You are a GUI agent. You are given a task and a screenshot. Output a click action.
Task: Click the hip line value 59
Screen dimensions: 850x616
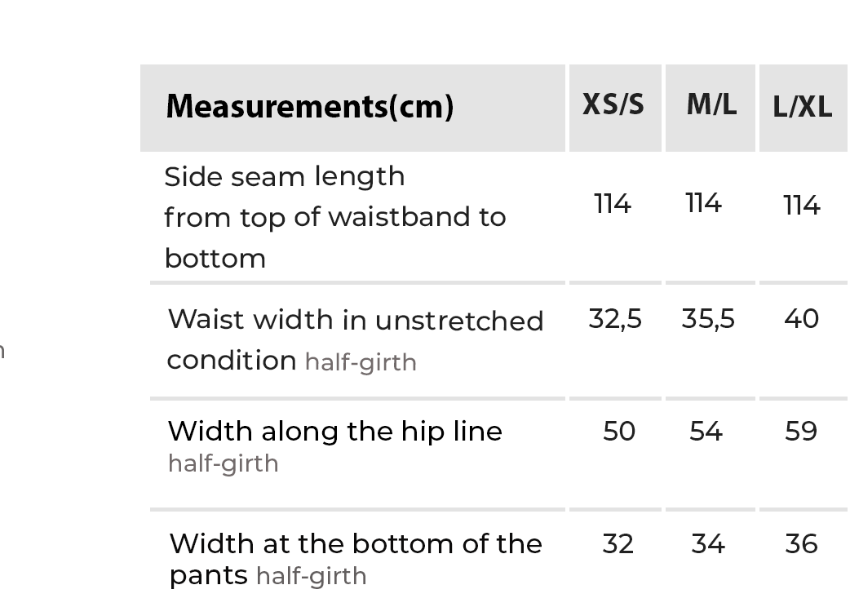[x=801, y=431]
